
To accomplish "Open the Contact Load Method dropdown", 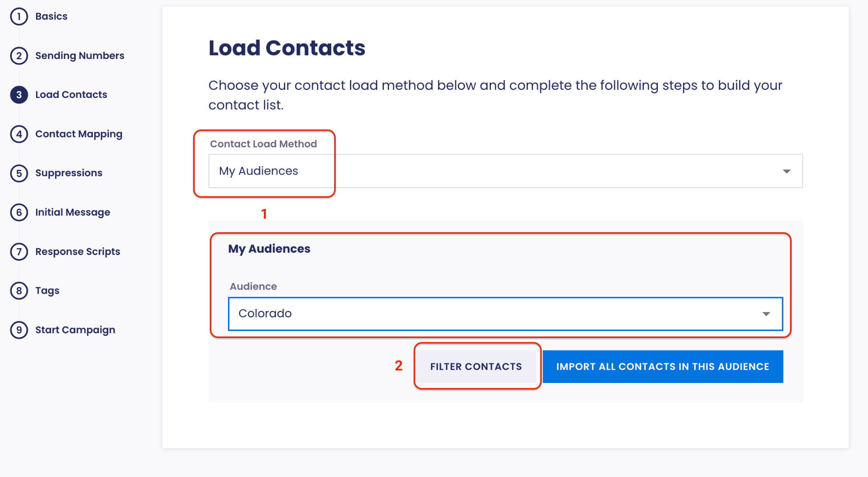I will (x=505, y=171).
